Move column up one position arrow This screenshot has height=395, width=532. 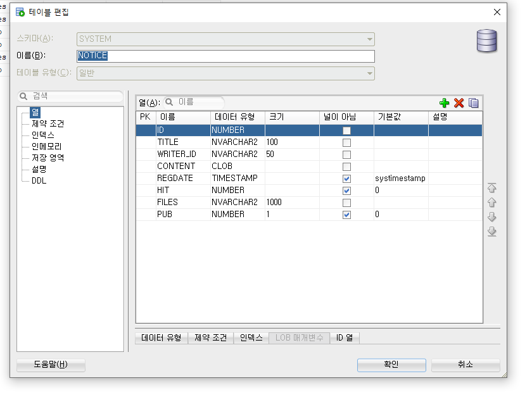click(x=492, y=203)
